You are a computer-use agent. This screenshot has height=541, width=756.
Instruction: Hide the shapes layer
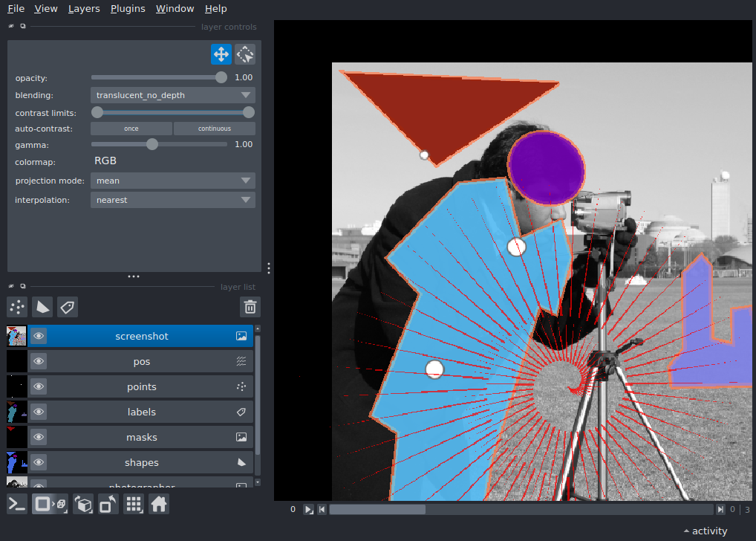(39, 463)
